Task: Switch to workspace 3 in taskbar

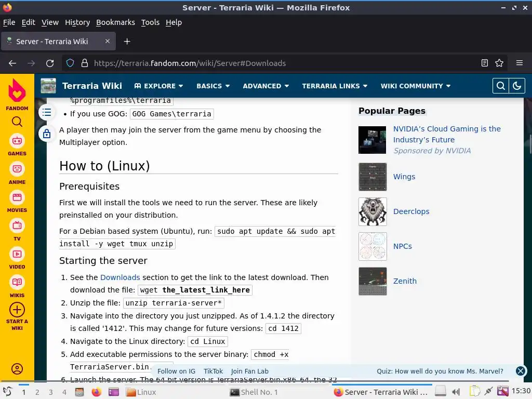Action: point(51,392)
